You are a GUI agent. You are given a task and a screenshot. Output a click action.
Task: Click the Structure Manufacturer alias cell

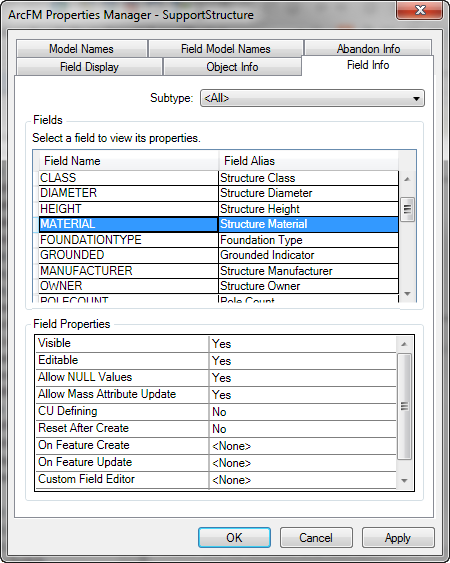pyautogui.click(x=308, y=270)
